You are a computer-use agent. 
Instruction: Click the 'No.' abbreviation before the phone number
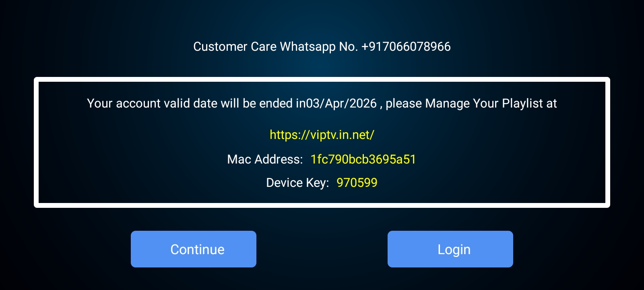click(x=349, y=47)
